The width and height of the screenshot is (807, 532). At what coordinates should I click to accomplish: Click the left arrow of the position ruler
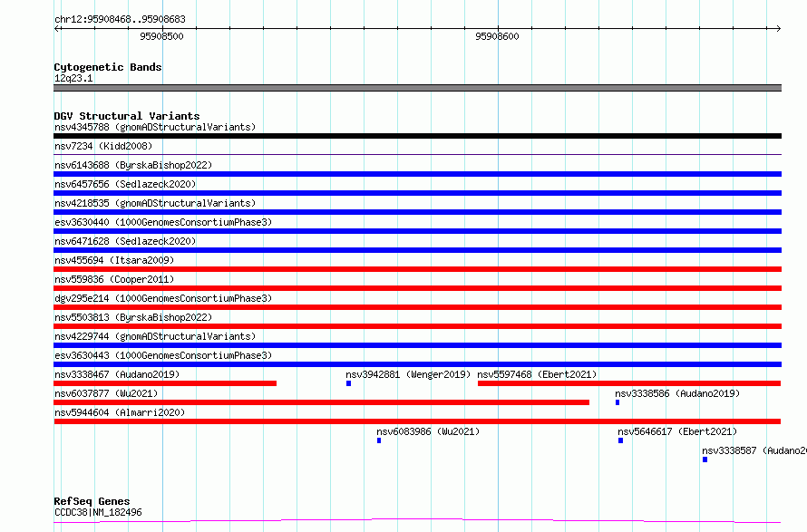pyautogui.click(x=57, y=29)
